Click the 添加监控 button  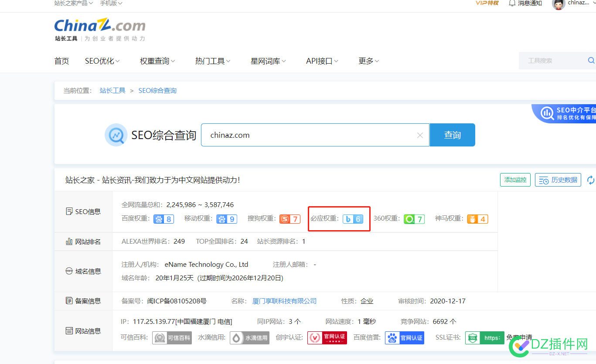pos(515,180)
